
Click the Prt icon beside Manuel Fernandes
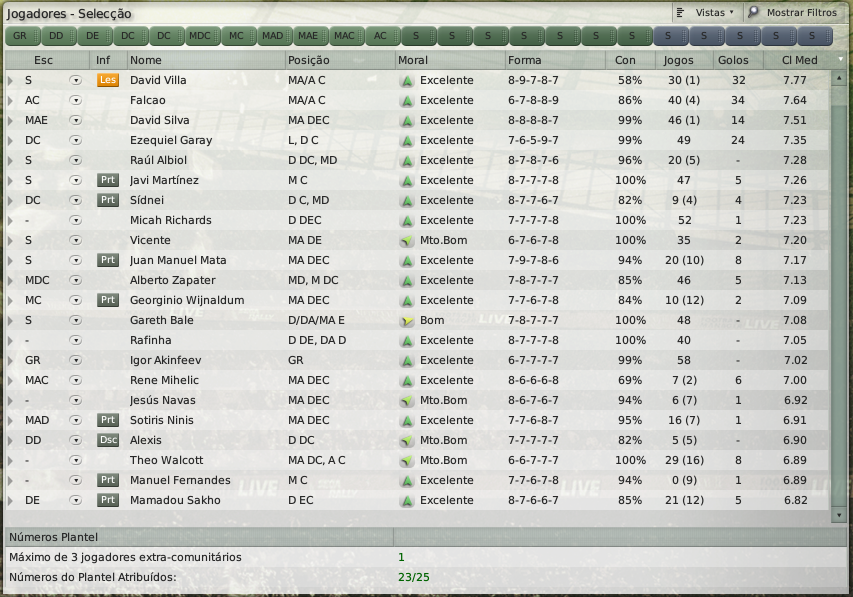pyautogui.click(x=108, y=480)
